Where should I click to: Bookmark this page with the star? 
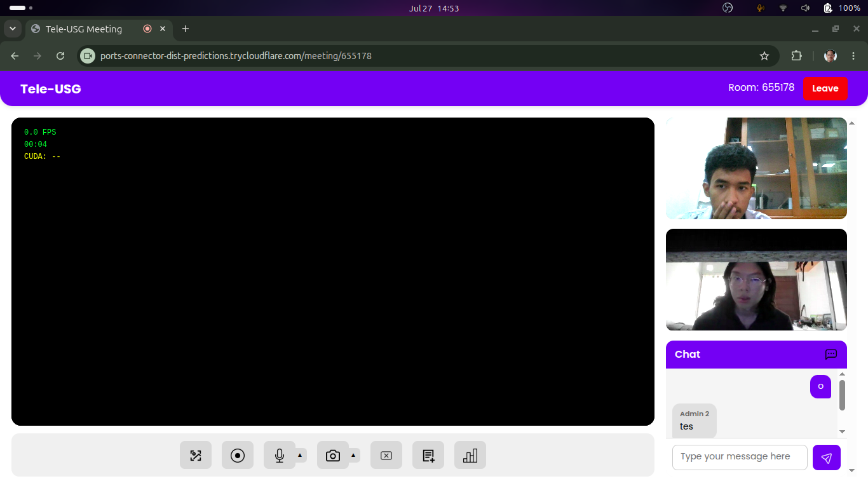(x=764, y=56)
